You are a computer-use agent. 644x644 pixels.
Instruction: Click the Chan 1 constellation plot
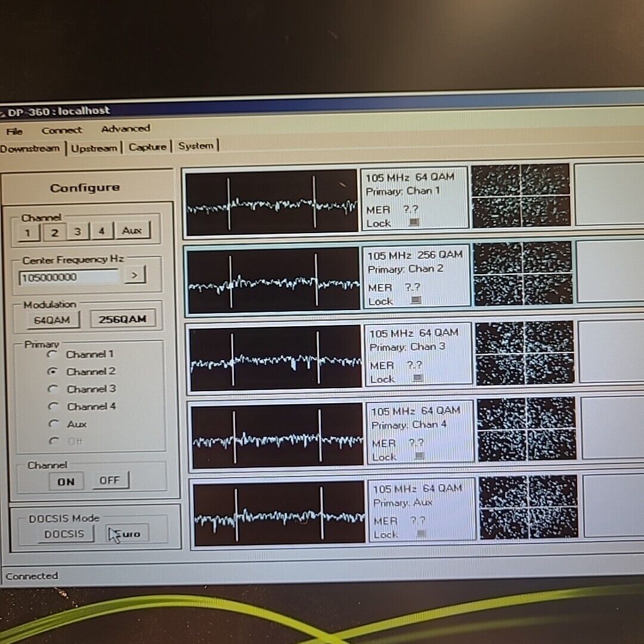[521, 196]
